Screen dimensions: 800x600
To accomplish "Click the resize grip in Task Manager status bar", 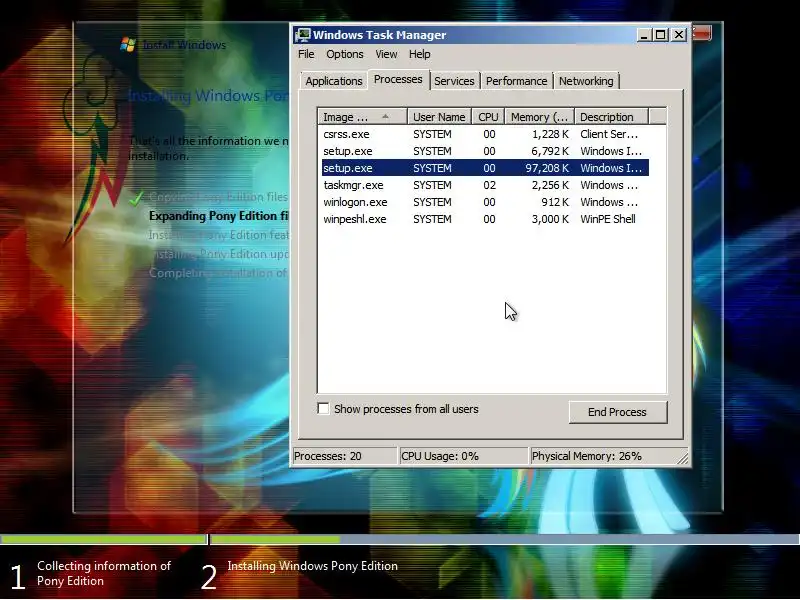I will coord(683,459).
